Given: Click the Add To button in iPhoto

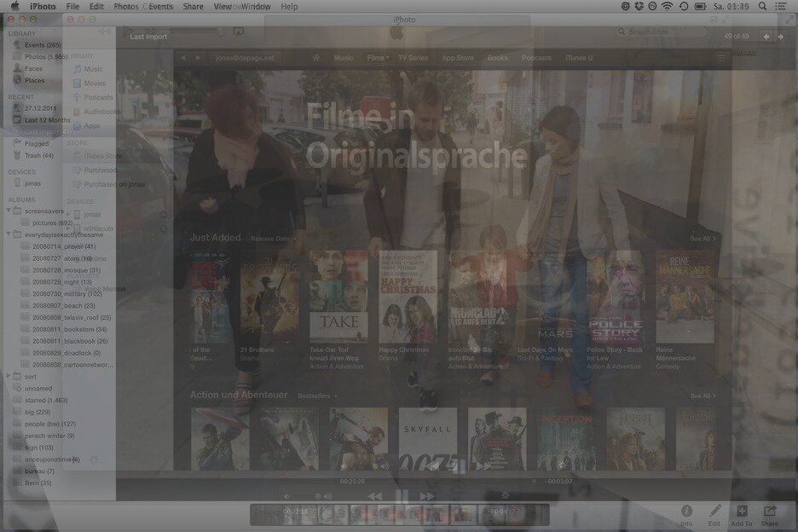Looking at the screenshot, I should tap(742, 515).
